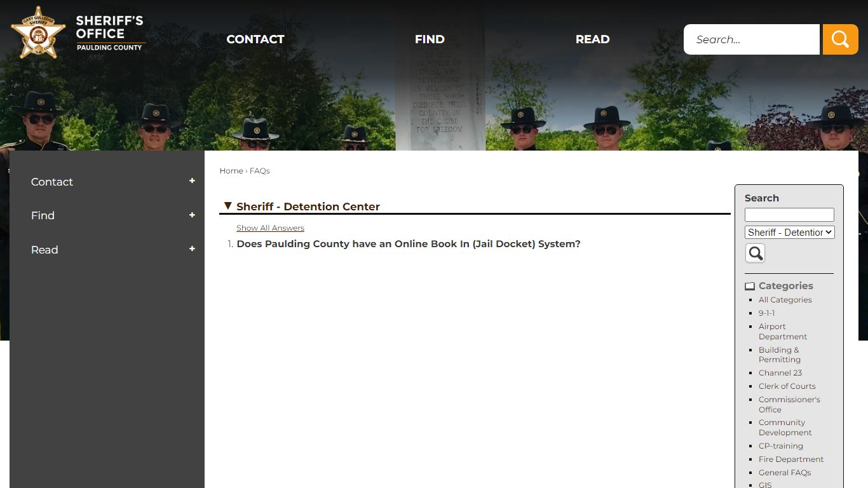Select the Clerk of Courts category

coord(787,386)
